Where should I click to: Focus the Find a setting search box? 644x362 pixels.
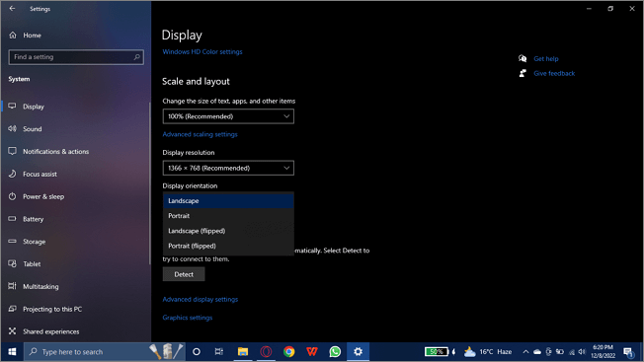click(76, 57)
